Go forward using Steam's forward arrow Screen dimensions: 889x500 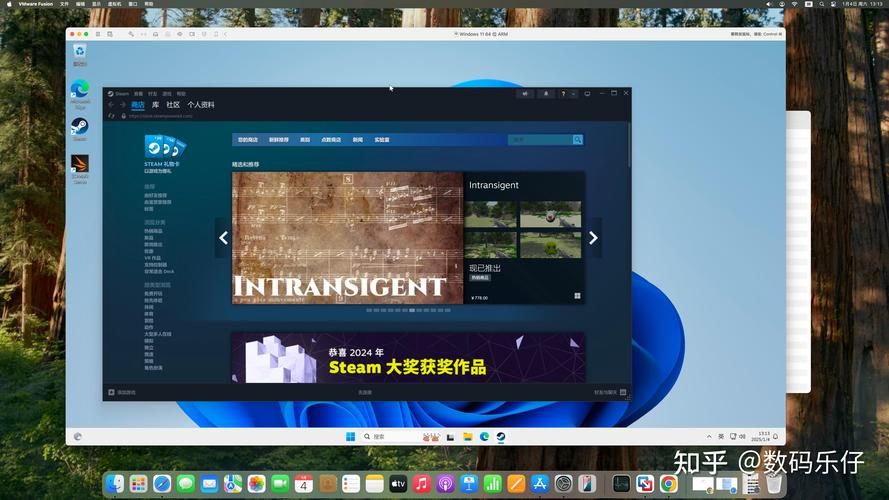(122, 105)
